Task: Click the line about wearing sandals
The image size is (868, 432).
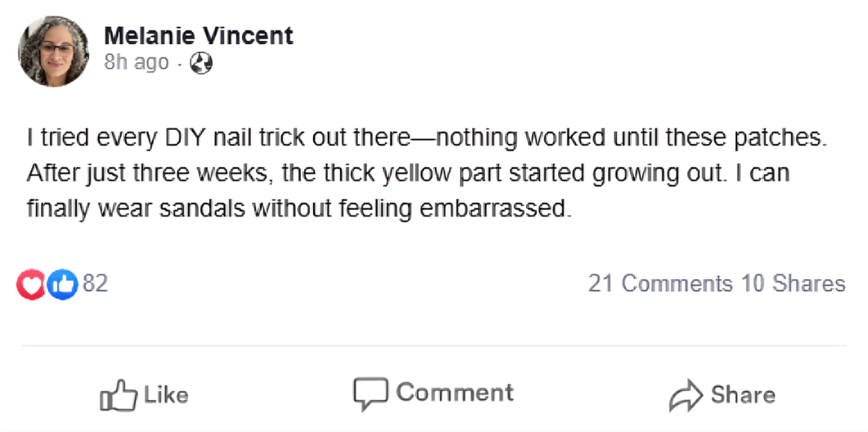Action: pos(297,208)
